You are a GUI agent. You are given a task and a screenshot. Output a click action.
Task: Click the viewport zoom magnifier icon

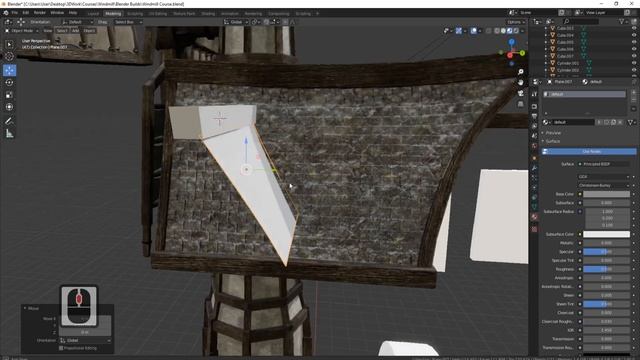click(x=520, y=72)
